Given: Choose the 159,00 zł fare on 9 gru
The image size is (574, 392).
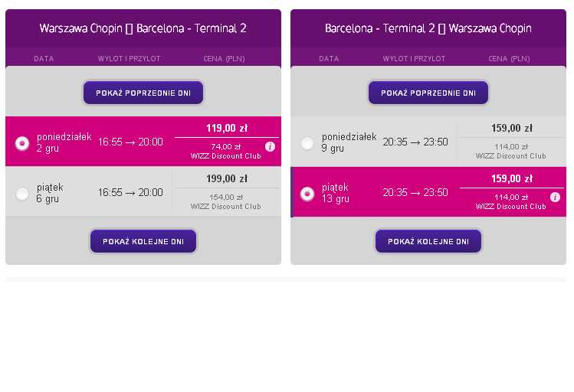Looking at the screenshot, I should [512, 129].
